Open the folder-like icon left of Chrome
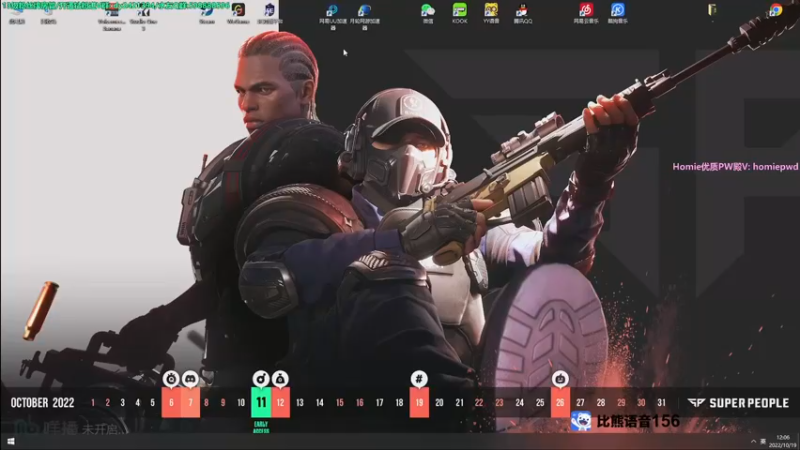 [712, 10]
